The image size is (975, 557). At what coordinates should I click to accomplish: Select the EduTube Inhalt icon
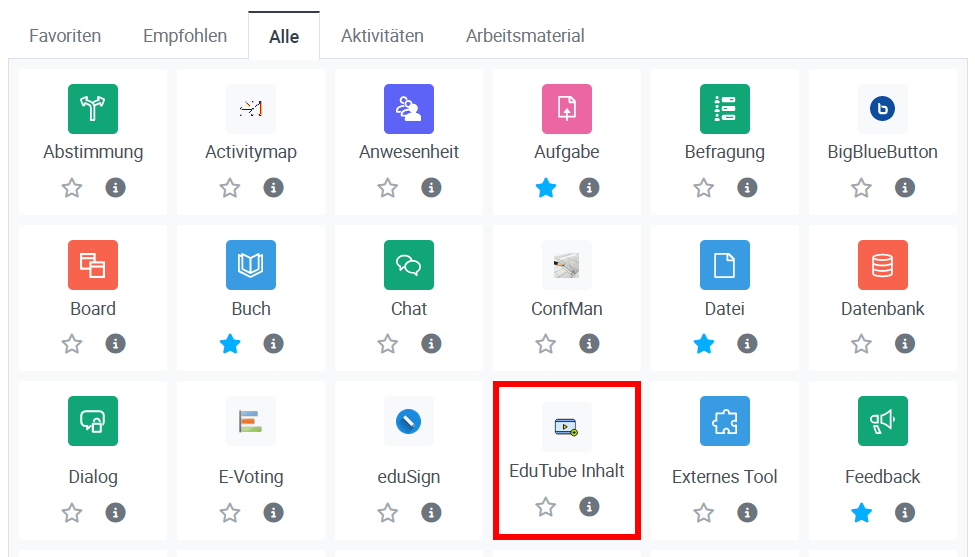566,426
